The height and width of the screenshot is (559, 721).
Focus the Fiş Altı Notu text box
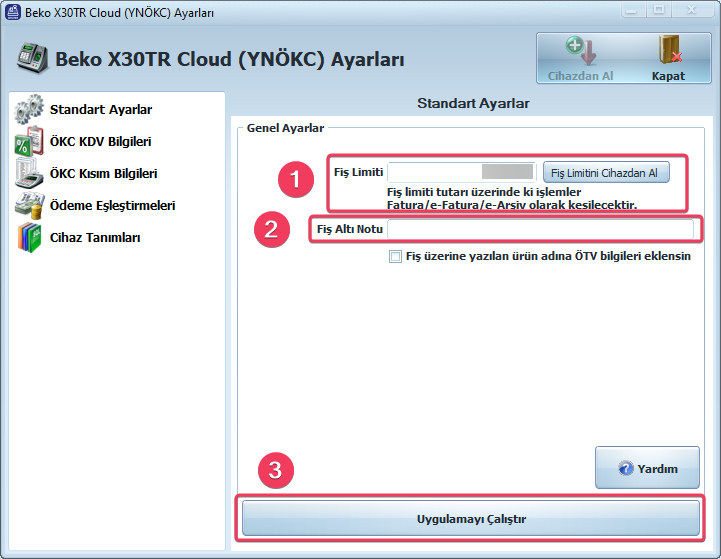tap(540, 230)
